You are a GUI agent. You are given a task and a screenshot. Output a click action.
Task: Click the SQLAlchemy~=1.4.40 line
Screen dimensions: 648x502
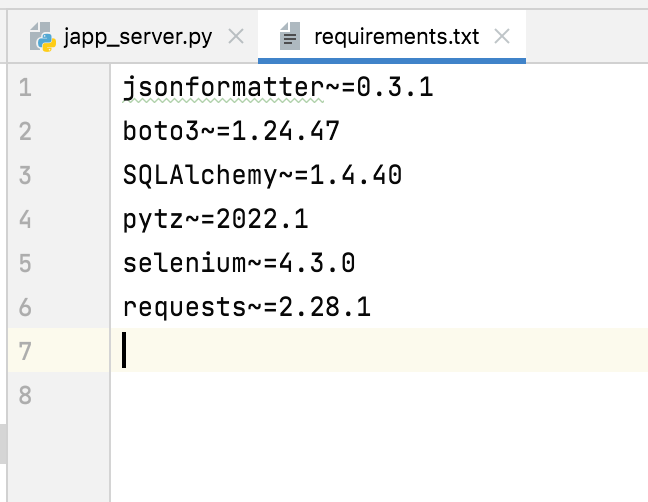(x=262, y=175)
